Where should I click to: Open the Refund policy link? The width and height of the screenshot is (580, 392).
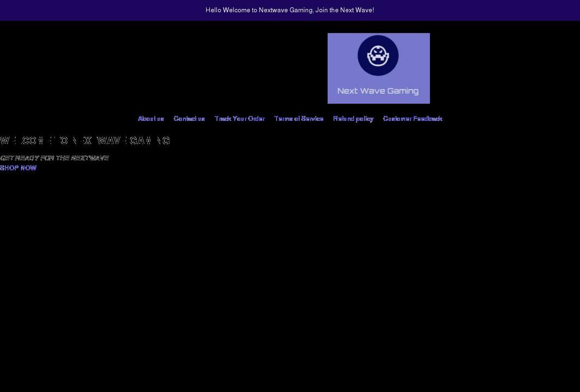click(353, 118)
